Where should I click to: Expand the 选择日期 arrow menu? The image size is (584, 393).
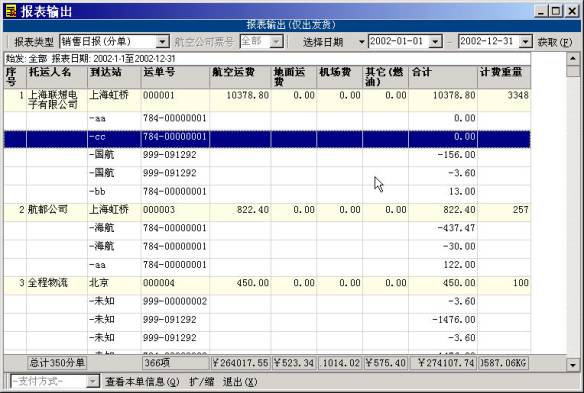click(361, 42)
